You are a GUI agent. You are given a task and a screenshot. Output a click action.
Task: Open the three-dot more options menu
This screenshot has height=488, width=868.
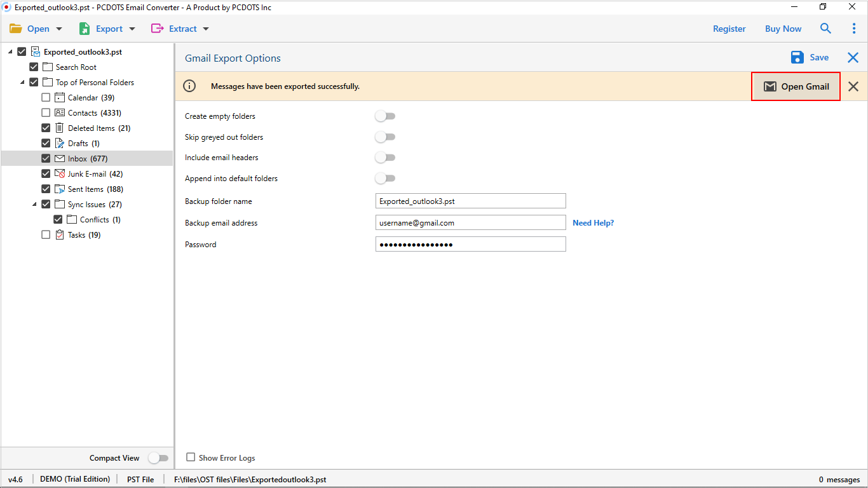coord(853,29)
